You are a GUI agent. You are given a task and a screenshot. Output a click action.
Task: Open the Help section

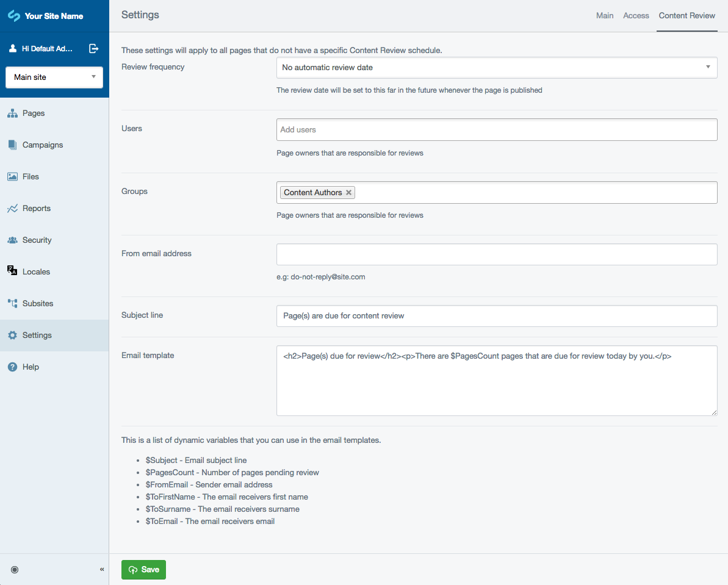29,367
